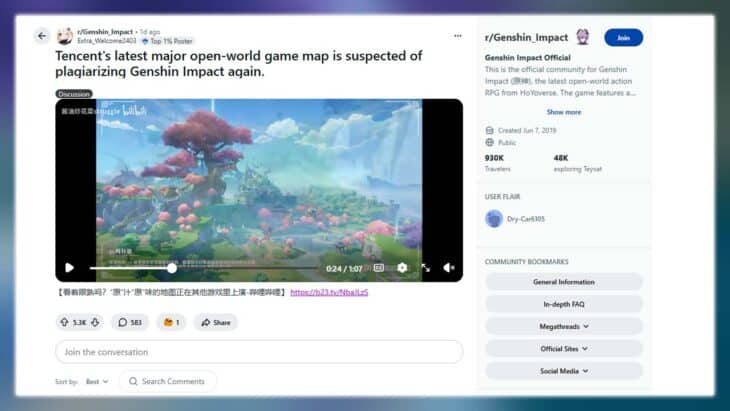Expand the Official Sites bookmark
Viewport: 730px width, 411px height.
564,348
